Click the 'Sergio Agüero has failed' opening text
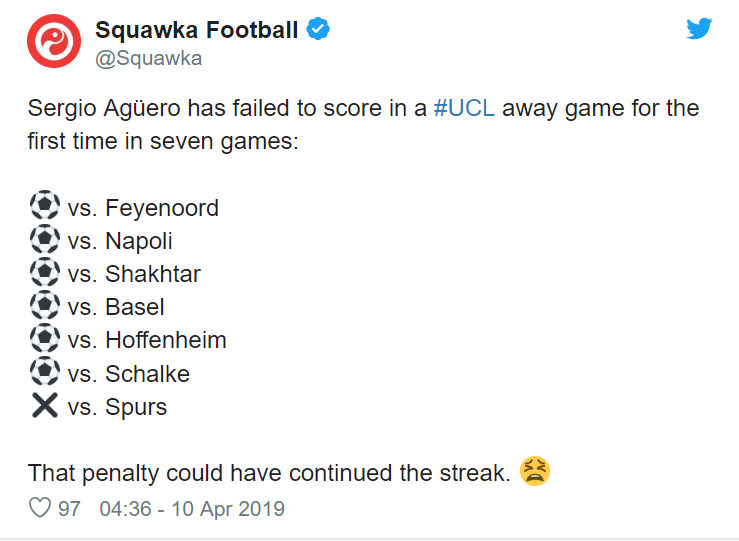Image resolution: width=739 pixels, height=541 pixels. pos(158,108)
